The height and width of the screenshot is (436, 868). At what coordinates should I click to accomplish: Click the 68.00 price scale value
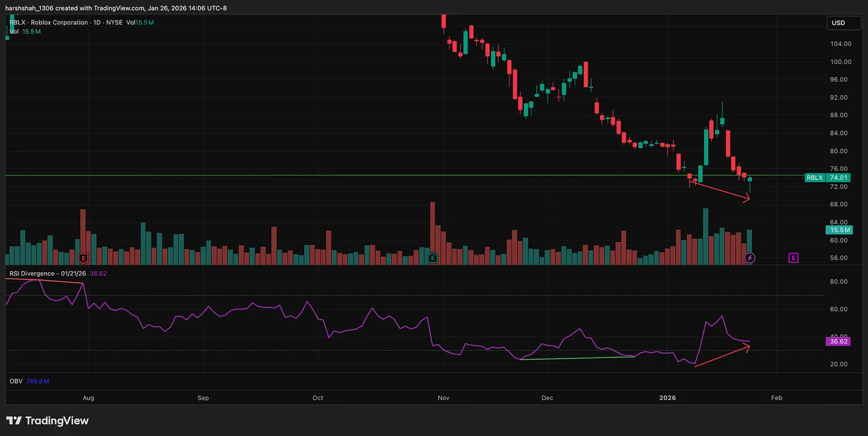[839, 204]
